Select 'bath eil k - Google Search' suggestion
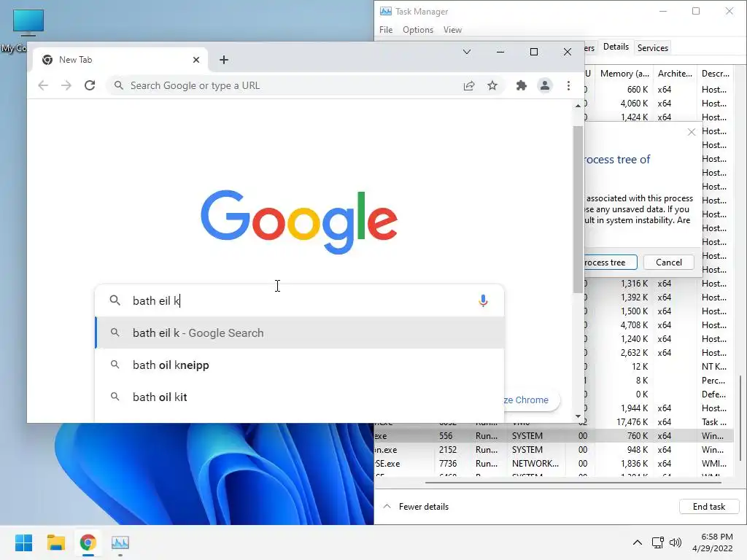The image size is (747, 560). click(x=300, y=332)
